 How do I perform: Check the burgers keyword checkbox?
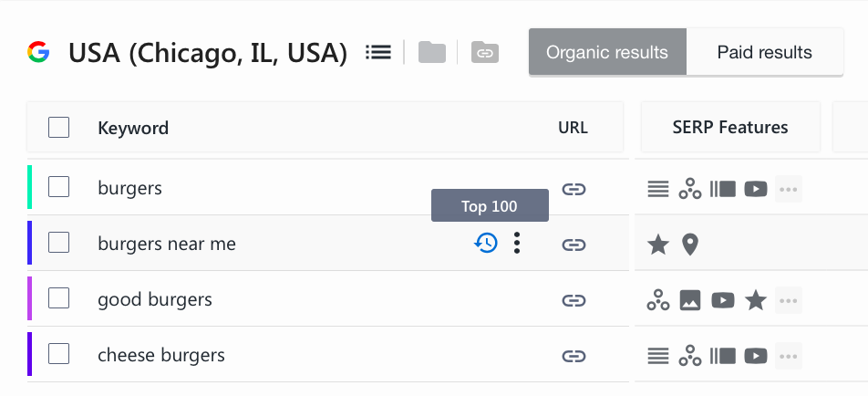tap(58, 187)
